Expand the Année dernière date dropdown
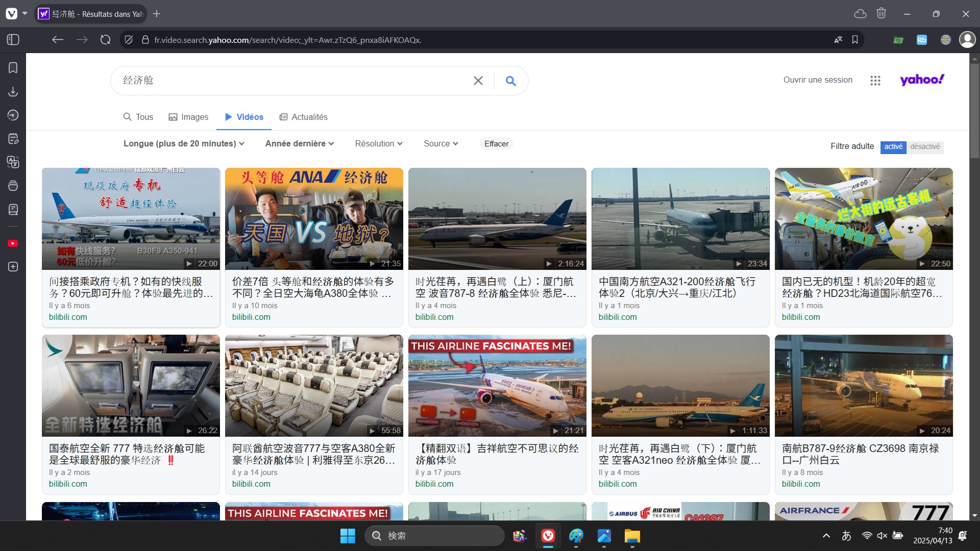Image resolution: width=980 pixels, height=551 pixels. coord(300,144)
